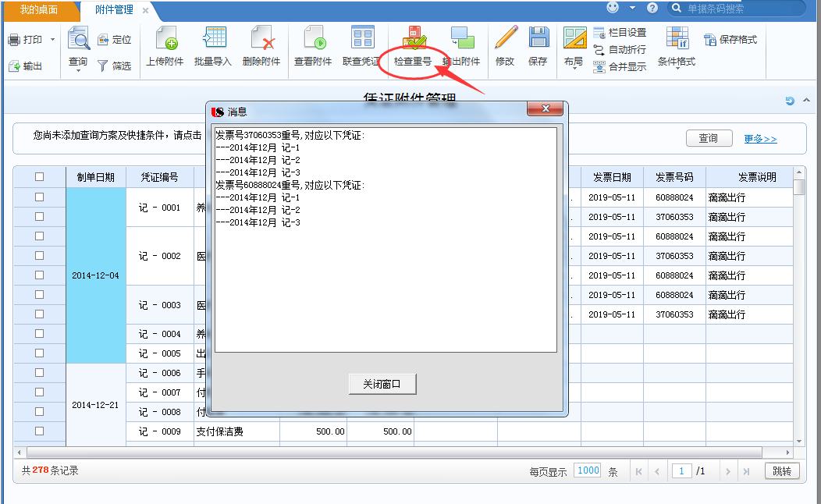821x504 pixels.
Task: Expand the 打印 print dropdown arrow
Action: [x=53, y=40]
